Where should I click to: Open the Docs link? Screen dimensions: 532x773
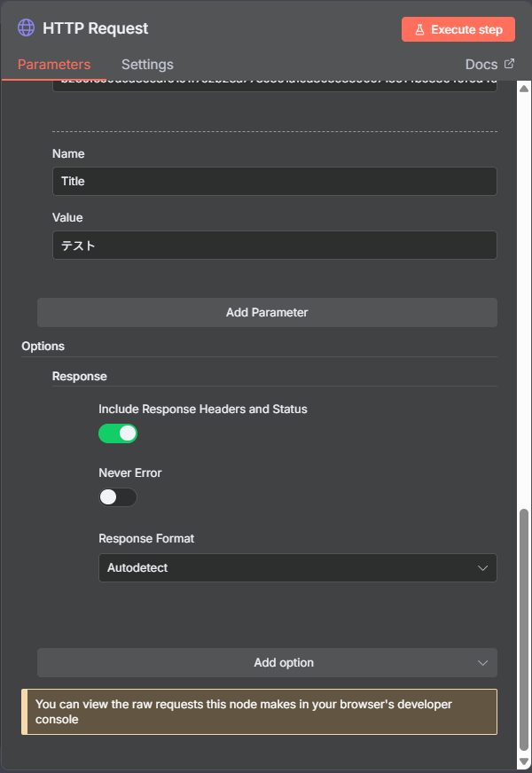[x=481, y=65]
